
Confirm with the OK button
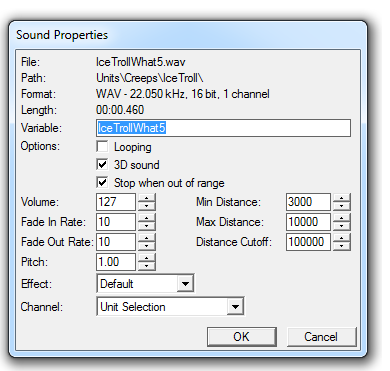click(242, 337)
